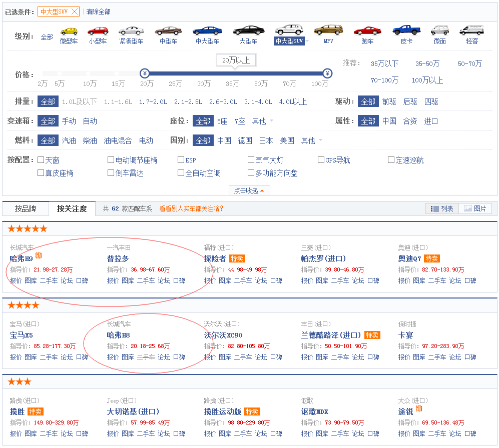
Task: Tick the 真皮座椅 checkbox
Action: [41, 172]
